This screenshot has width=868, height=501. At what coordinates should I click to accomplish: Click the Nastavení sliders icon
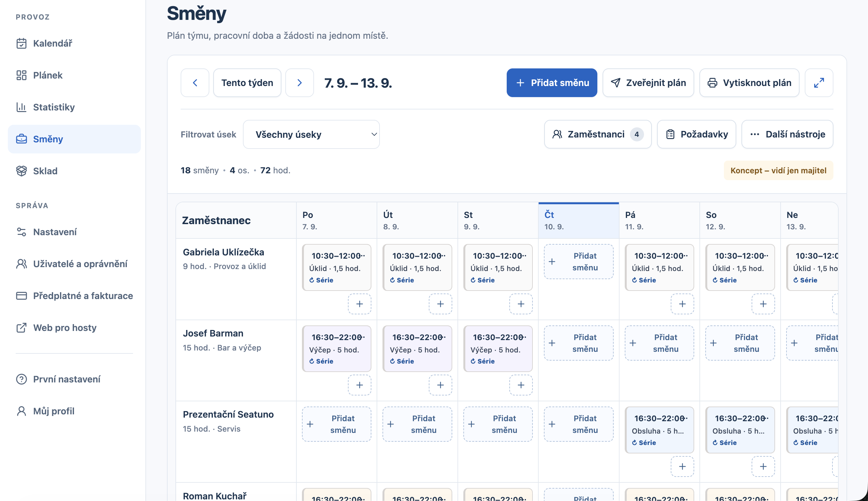(x=21, y=232)
